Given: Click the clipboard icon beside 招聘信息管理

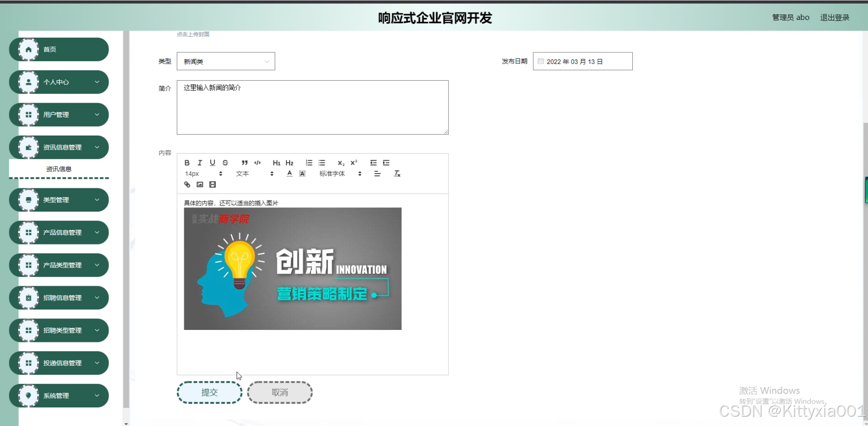Looking at the screenshot, I should tap(28, 297).
